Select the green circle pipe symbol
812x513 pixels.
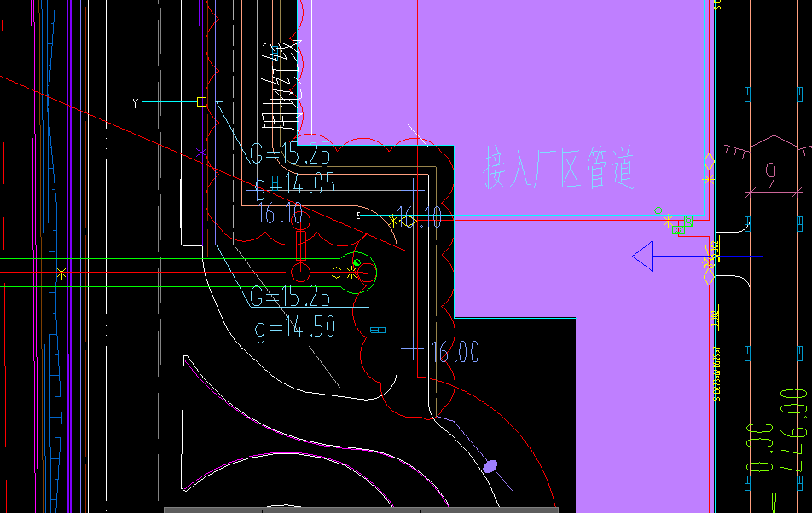click(357, 271)
